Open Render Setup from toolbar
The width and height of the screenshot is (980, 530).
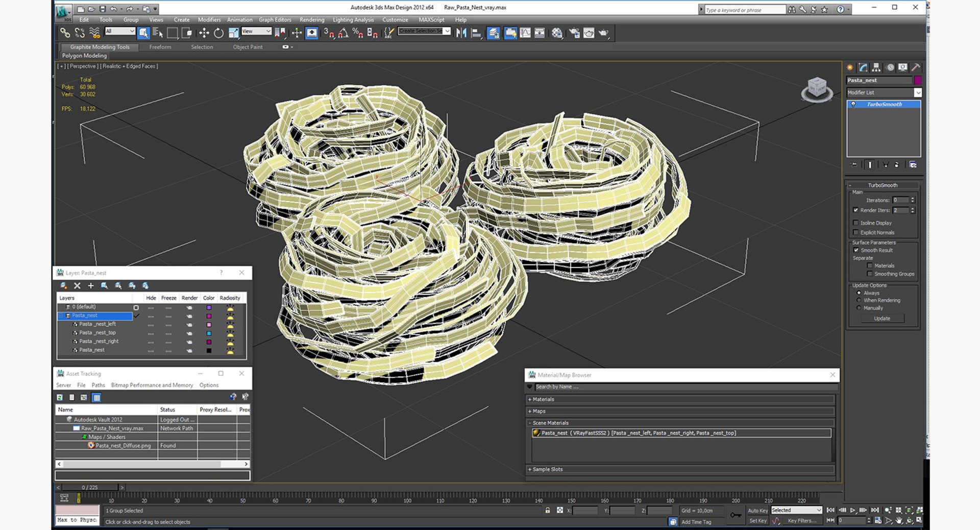[x=574, y=33]
